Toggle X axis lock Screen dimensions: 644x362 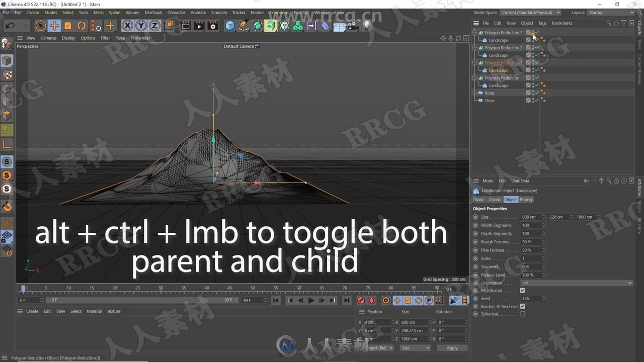tap(128, 26)
